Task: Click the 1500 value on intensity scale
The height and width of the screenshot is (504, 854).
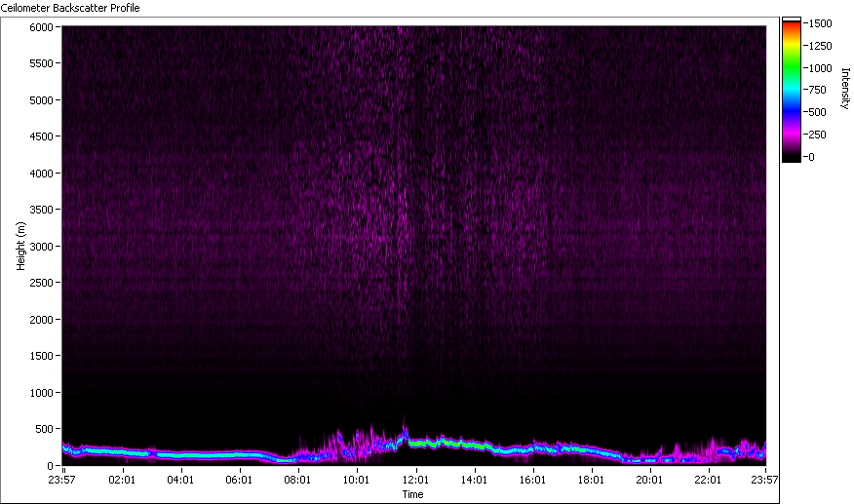Action: click(x=821, y=23)
